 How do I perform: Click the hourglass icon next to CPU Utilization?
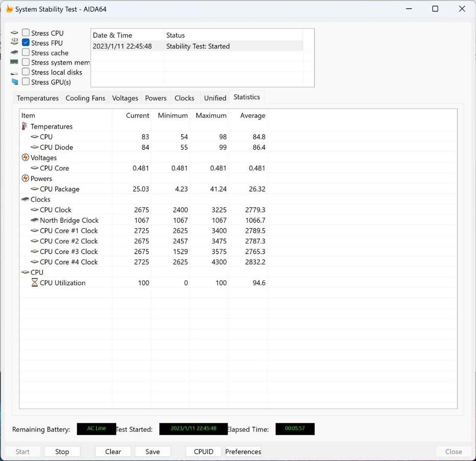[x=35, y=283]
